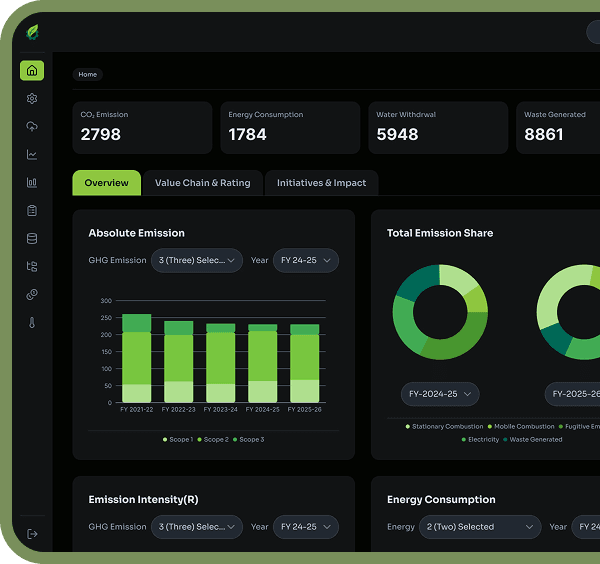Toggle Stationary Combustion legend item
This screenshot has width=600, height=564.
pyautogui.click(x=444, y=426)
